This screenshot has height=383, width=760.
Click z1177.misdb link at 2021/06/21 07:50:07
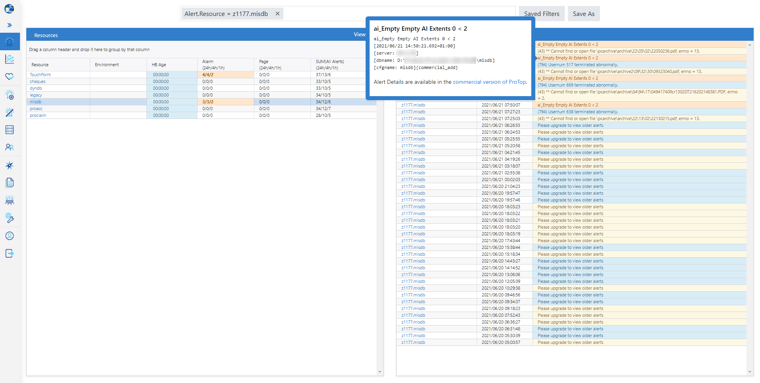click(413, 105)
